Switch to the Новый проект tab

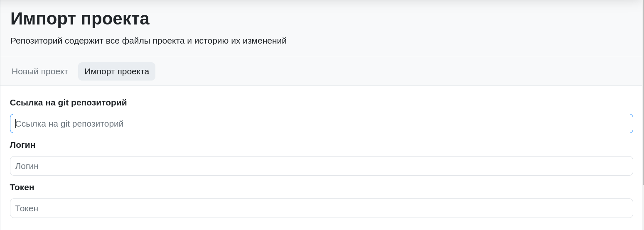pos(40,71)
